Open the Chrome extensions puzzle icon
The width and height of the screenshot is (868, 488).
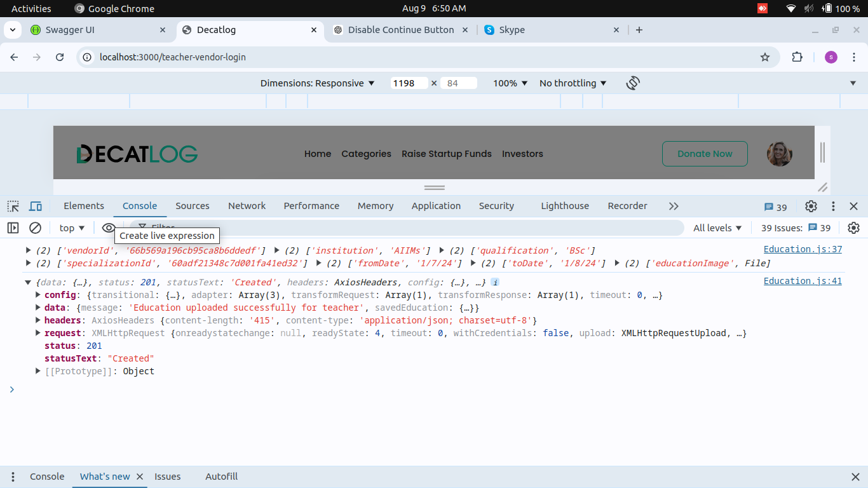pos(797,57)
